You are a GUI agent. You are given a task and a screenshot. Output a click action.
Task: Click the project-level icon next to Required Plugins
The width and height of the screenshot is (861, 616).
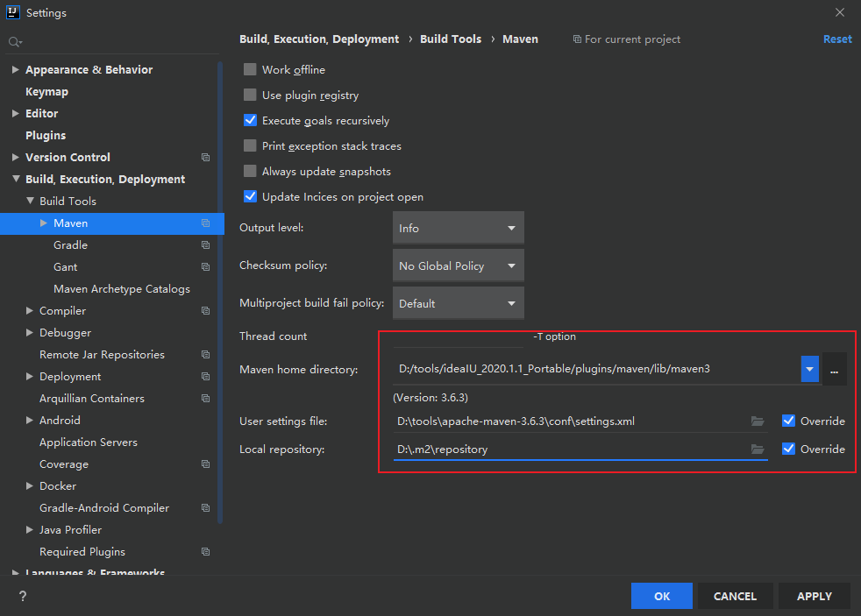[x=205, y=552]
